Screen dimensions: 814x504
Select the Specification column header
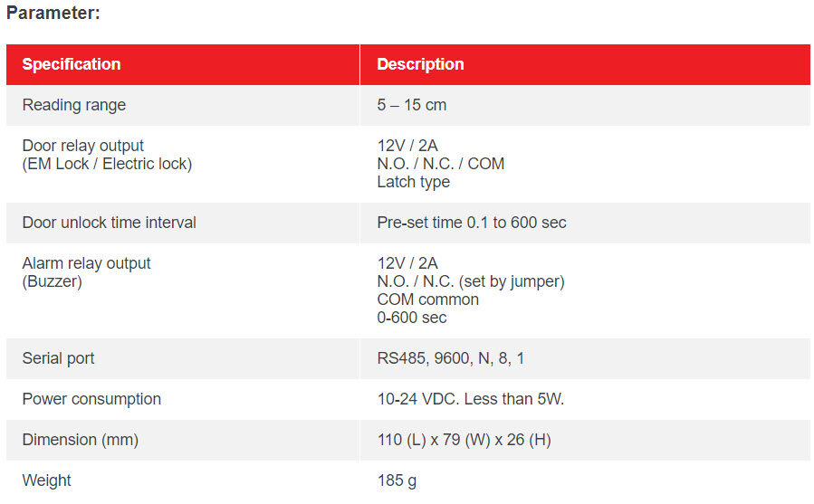coord(72,64)
